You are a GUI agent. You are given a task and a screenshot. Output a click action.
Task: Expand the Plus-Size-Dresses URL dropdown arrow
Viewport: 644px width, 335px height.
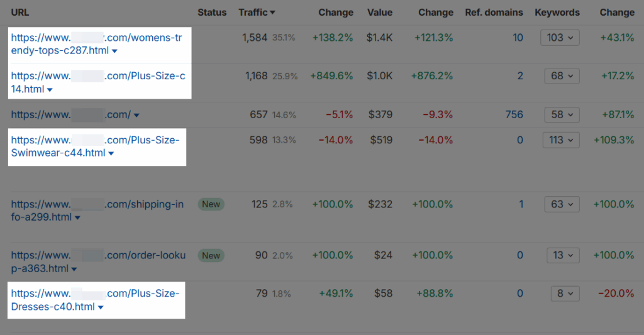coord(101,308)
